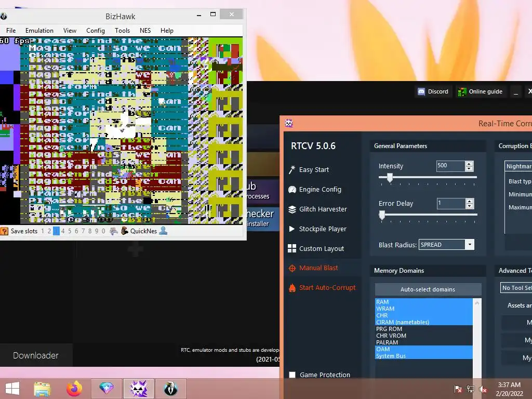Image resolution: width=532 pixels, height=399 pixels.
Task: Open the Nightmare engine dropdown
Action: 518,166
